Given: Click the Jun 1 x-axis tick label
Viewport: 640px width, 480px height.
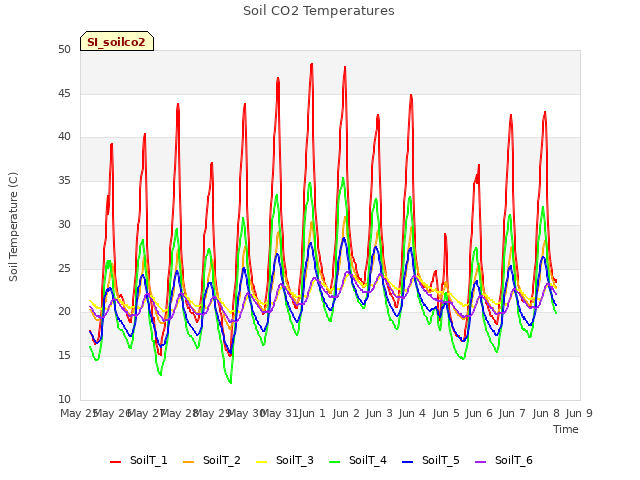Looking at the screenshot, I should [x=312, y=413].
